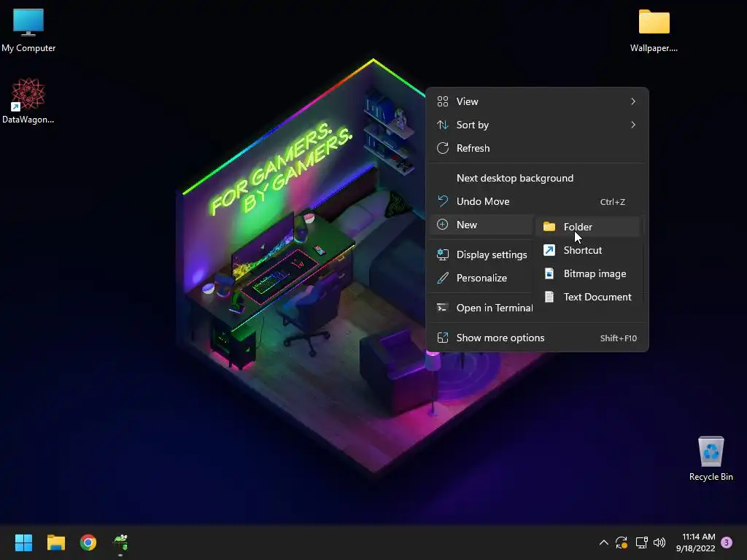Click the Show more options expand icon
The image size is (747, 560).
(443, 338)
